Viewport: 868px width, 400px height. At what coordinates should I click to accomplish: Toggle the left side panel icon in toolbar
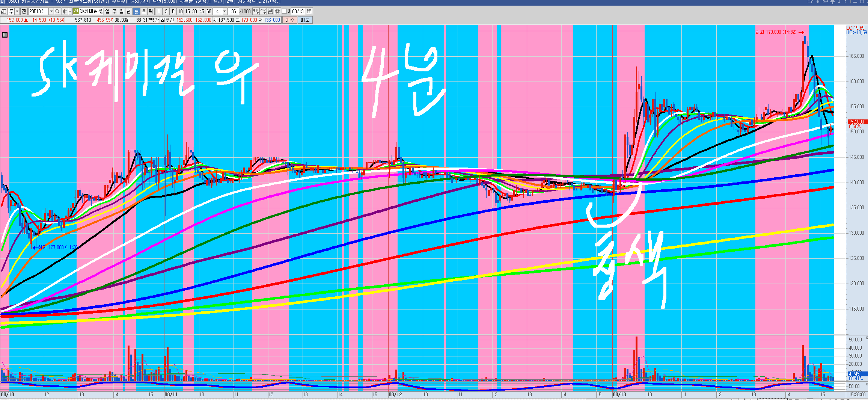point(3,11)
